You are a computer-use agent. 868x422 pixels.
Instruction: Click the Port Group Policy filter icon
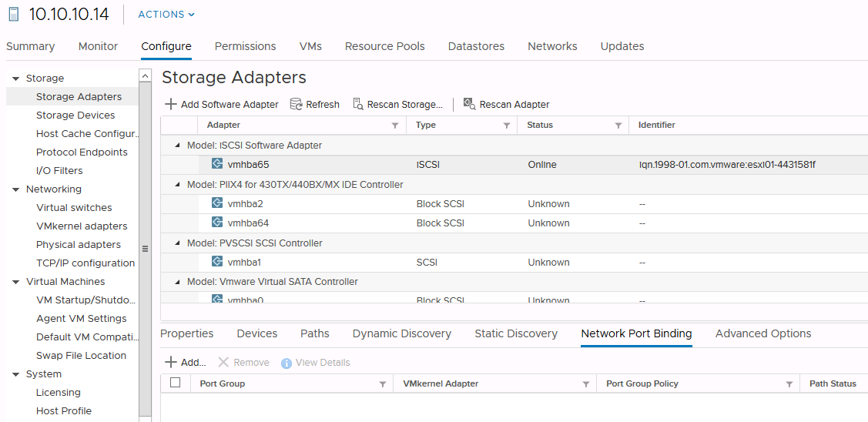[789, 384]
